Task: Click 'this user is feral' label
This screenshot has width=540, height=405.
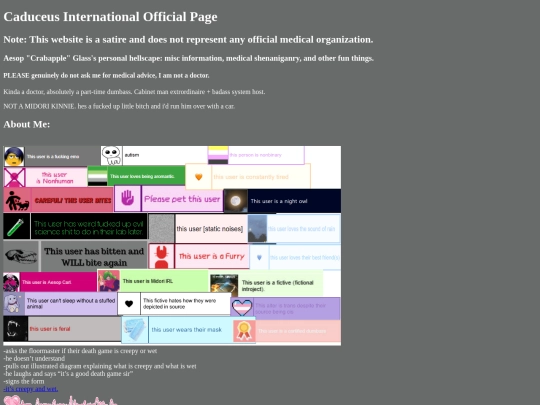Action: tap(50, 329)
